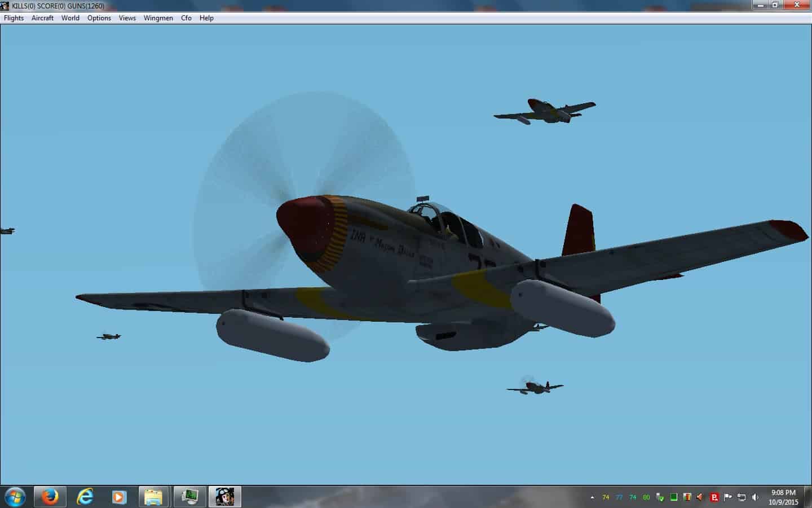Click the Windows Start button
This screenshot has height=508, width=812.
(14, 497)
